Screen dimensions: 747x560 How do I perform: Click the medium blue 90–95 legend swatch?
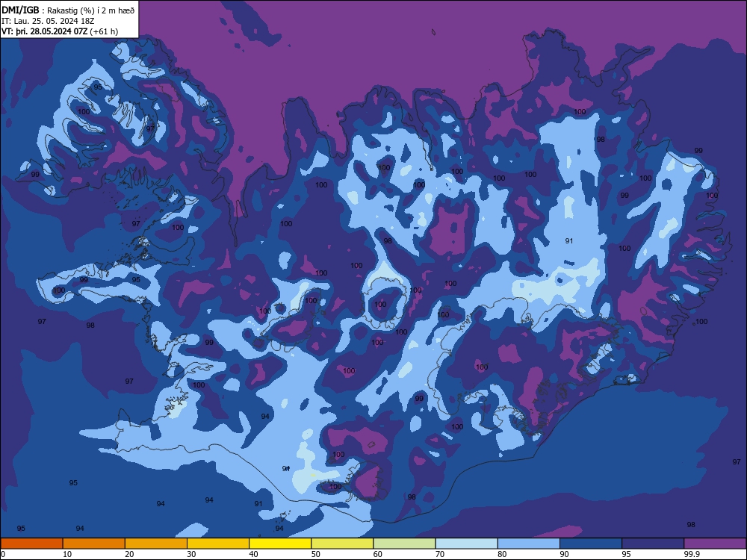click(x=591, y=544)
